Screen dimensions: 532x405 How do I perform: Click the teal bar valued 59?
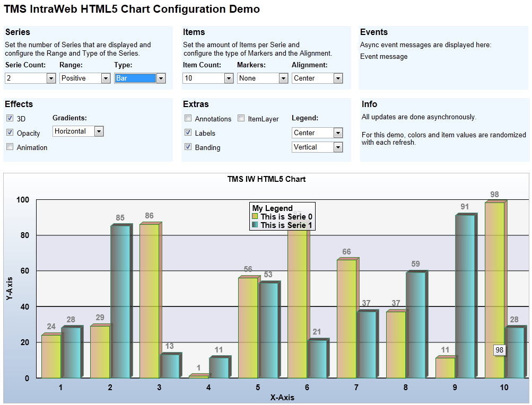[x=416, y=325]
